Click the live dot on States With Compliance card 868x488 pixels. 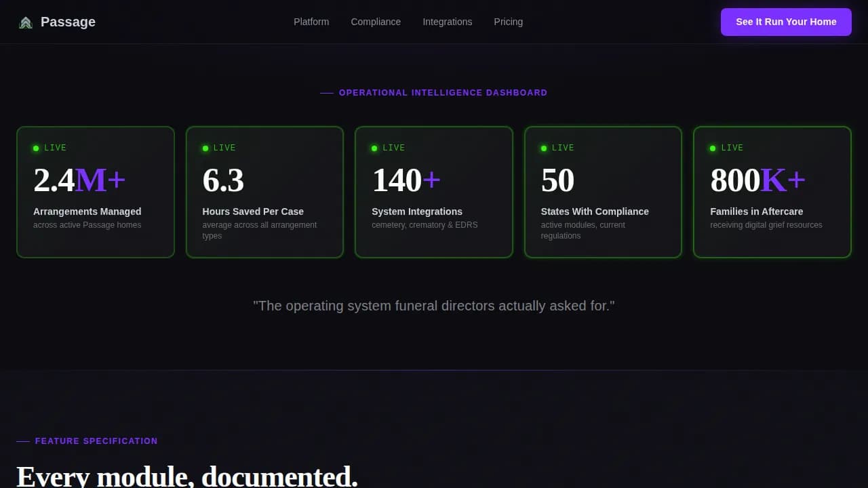[x=544, y=148]
